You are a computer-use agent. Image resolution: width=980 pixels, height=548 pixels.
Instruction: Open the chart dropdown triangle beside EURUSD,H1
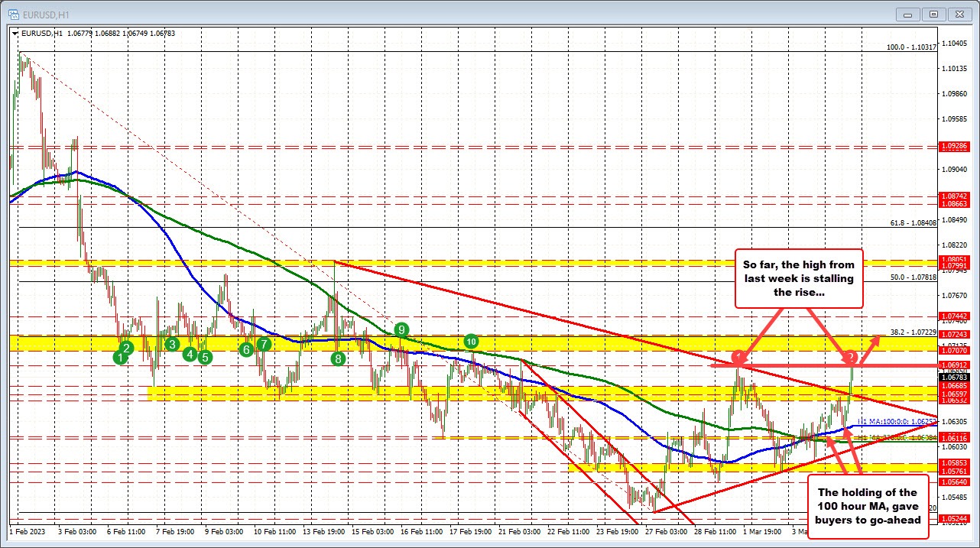click(15, 33)
